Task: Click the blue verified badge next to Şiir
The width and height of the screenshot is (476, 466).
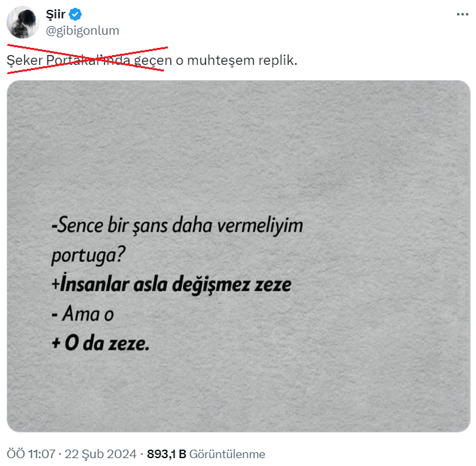Action: pos(75,14)
